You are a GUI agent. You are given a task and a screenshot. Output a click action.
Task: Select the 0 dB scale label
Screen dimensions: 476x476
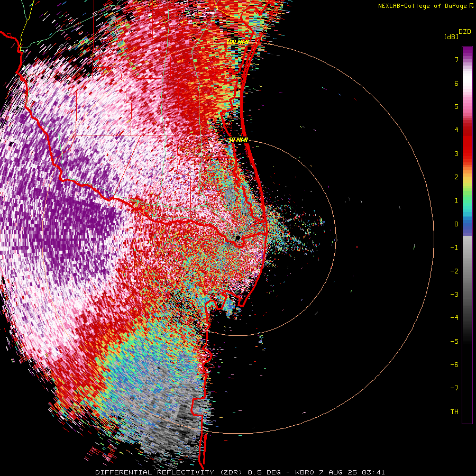coord(456,224)
